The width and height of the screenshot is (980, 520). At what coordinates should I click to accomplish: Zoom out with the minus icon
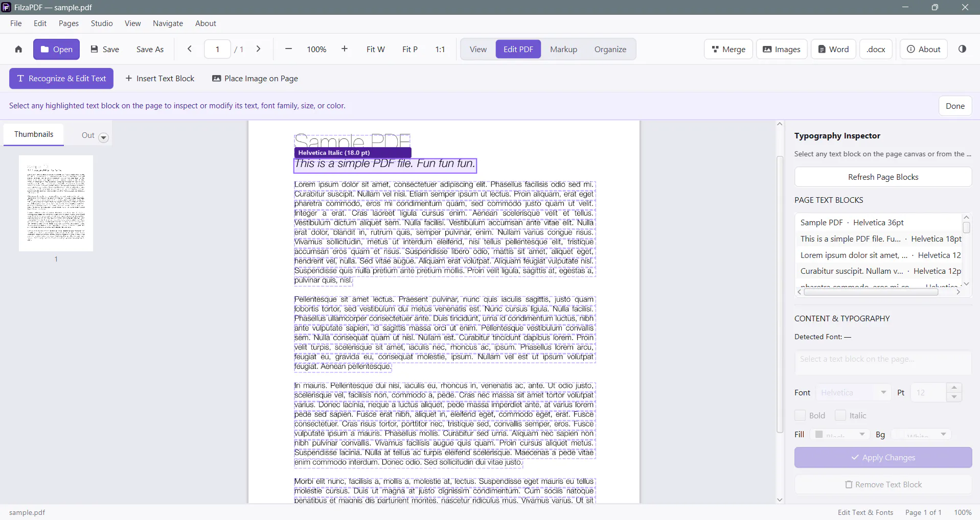(288, 49)
